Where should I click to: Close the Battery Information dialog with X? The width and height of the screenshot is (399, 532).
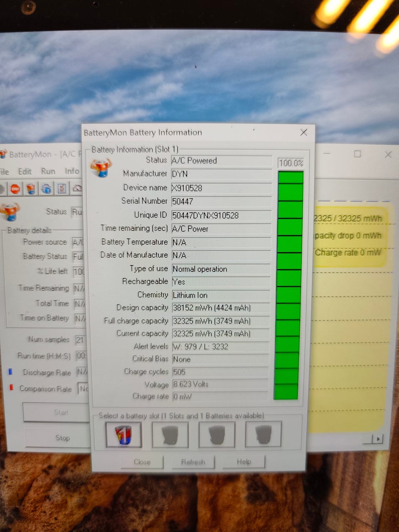(304, 132)
